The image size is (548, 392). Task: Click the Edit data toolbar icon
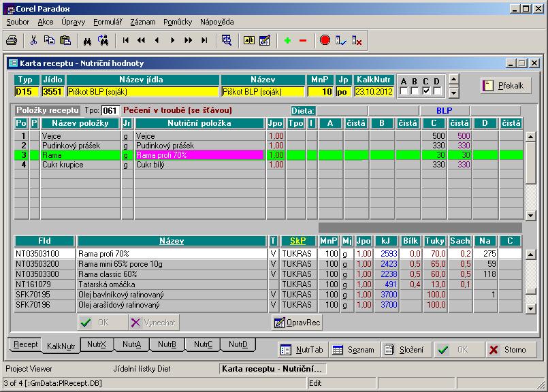pos(265,41)
